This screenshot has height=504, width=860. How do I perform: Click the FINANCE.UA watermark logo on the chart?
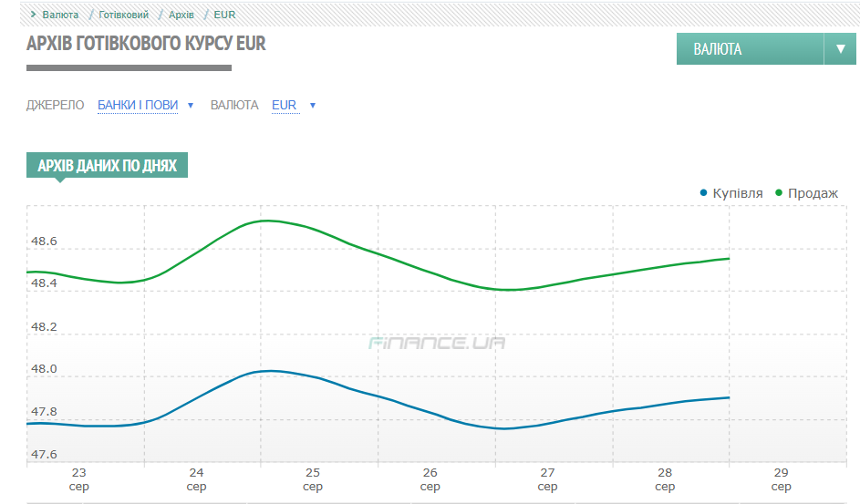pos(437,344)
